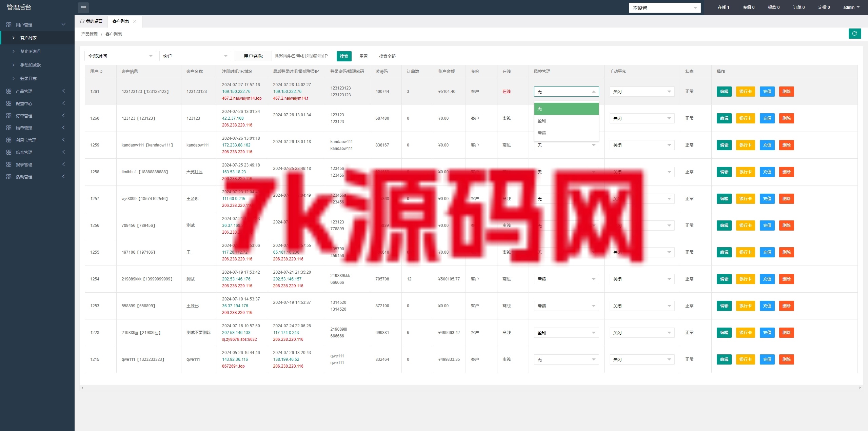Image resolution: width=868 pixels, height=431 pixels.
Task: Click 删除 for user 1215
Action: (787, 359)
